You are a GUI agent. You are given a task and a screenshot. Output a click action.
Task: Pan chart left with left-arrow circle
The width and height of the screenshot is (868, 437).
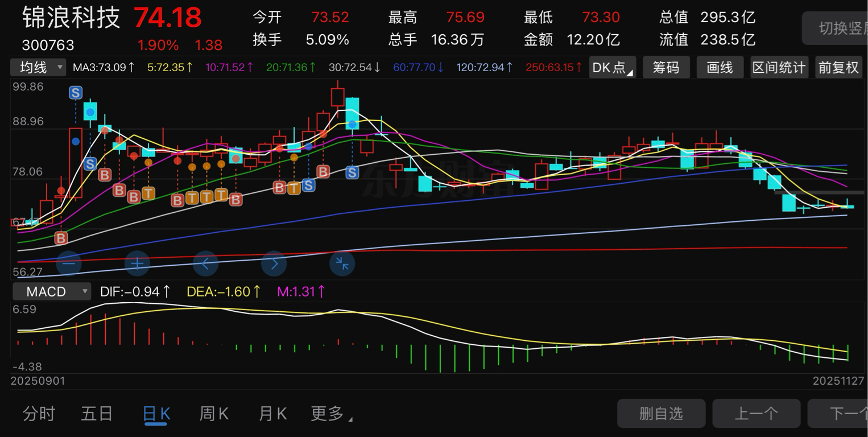pyautogui.click(x=206, y=263)
